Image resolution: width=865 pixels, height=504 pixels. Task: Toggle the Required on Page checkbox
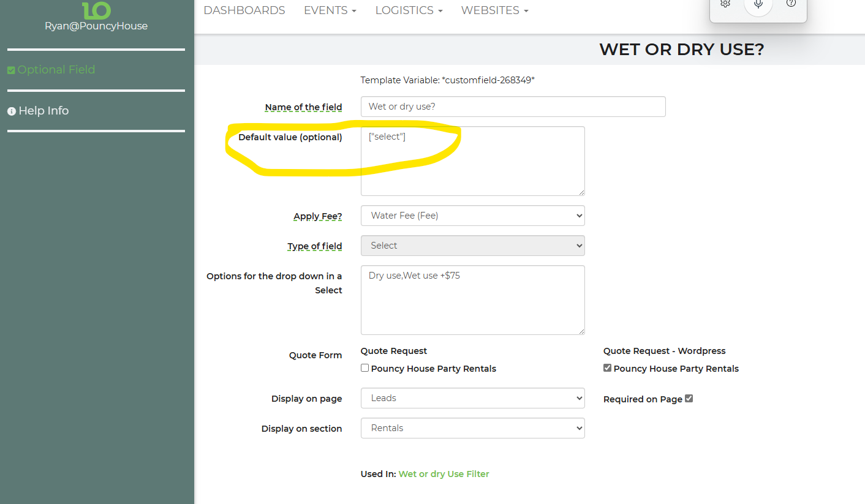pos(689,399)
